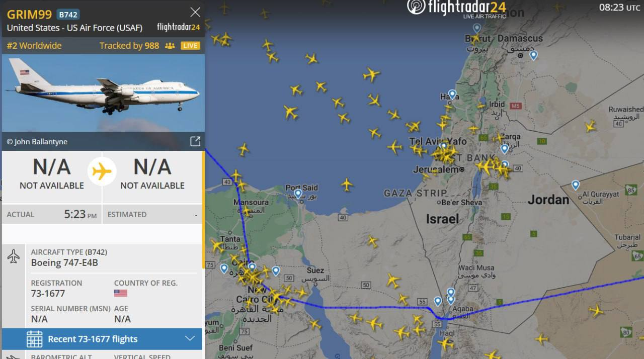Click the #2 Worldwide ranking link
644x359 pixels.
tap(34, 46)
